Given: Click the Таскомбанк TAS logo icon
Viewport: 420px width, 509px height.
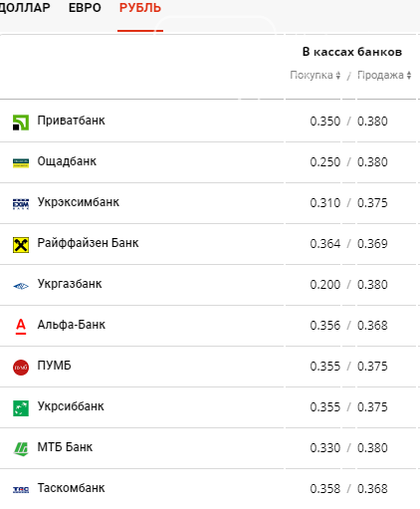Looking at the screenshot, I should pyautogui.click(x=21, y=490).
